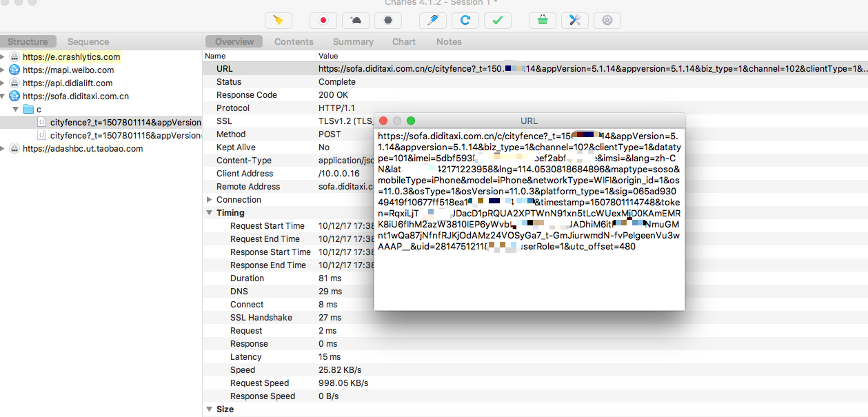The image size is (868, 417).
Task: Click the Repeat request icon
Action: pyautogui.click(x=465, y=21)
